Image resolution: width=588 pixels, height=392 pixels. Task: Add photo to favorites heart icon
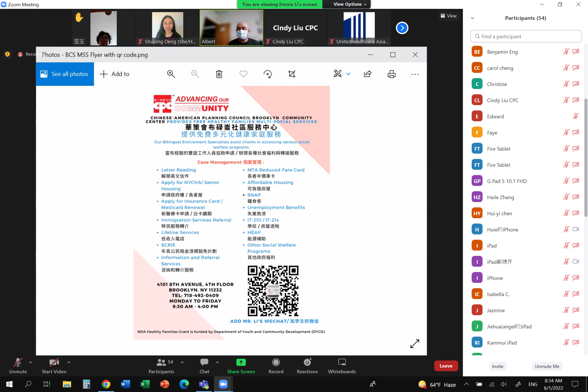coord(243,74)
